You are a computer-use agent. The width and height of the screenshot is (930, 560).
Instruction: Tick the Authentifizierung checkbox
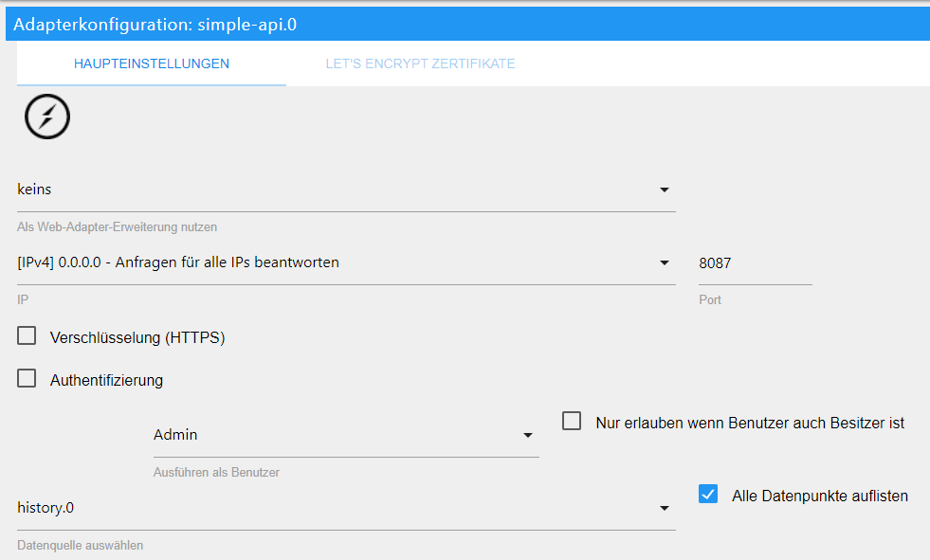(x=27, y=379)
